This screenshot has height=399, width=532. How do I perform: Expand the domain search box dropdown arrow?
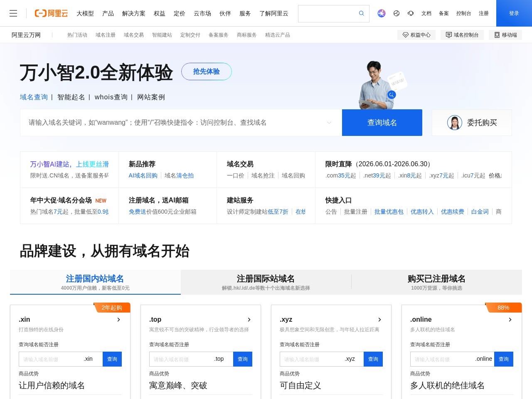click(x=329, y=123)
